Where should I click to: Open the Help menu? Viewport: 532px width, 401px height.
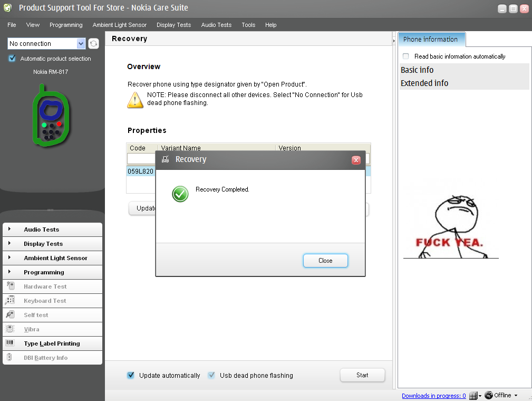[271, 25]
